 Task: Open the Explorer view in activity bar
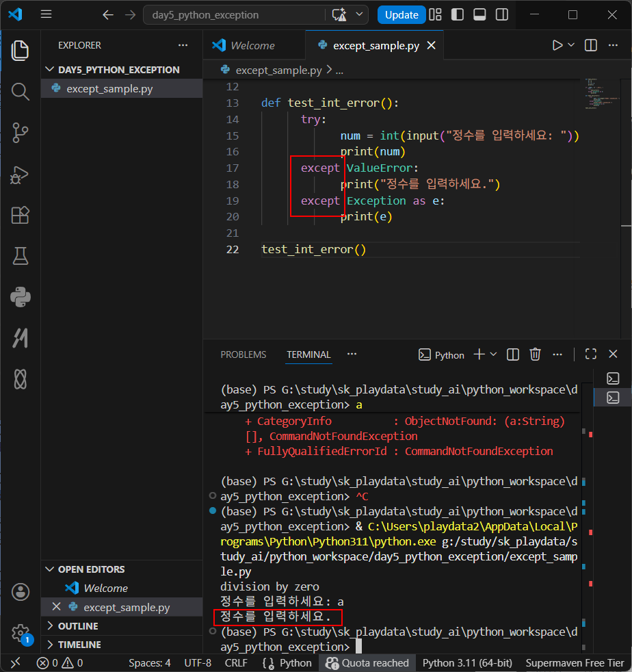[x=20, y=51]
